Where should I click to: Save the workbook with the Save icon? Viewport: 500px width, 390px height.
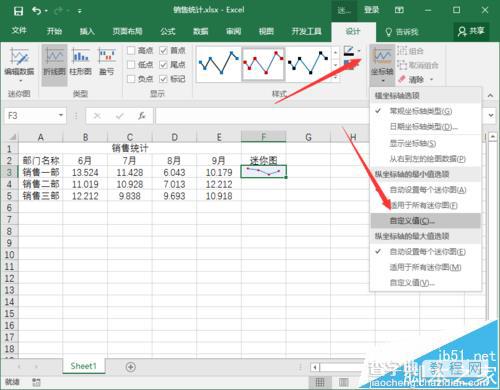click(18, 11)
